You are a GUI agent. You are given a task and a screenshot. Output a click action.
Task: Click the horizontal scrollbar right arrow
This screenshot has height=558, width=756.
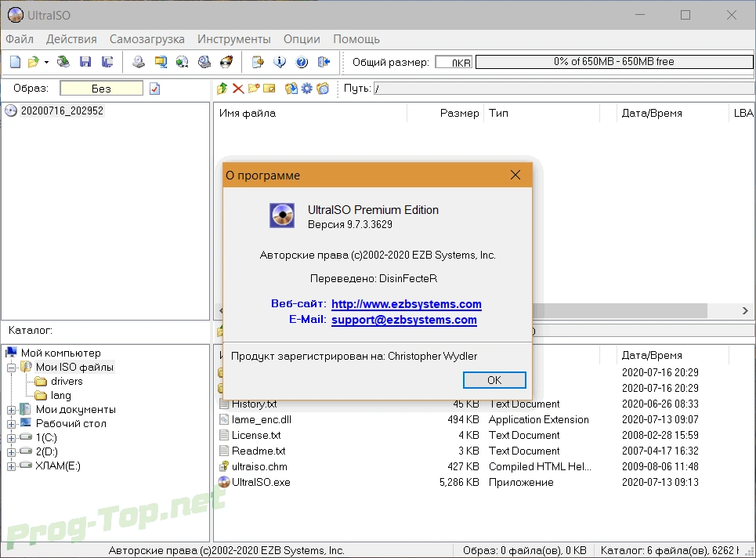(x=745, y=311)
